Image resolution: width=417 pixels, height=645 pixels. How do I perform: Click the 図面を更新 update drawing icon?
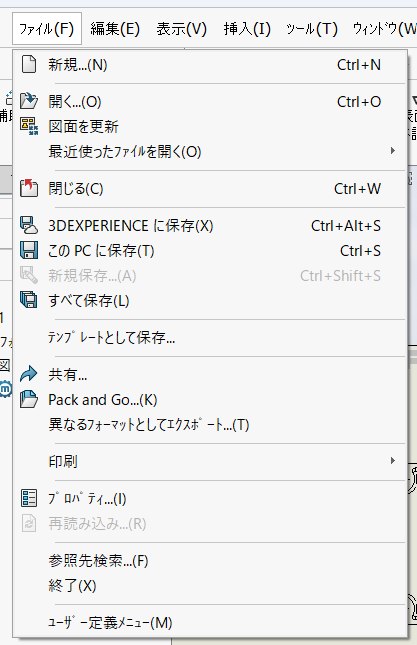click(x=29, y=126)
